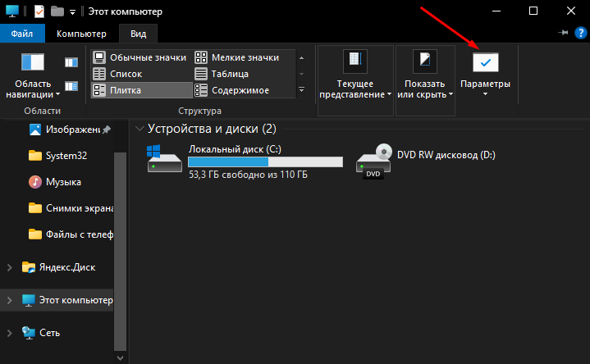Open Текущее представление menu

click(355, 80)
